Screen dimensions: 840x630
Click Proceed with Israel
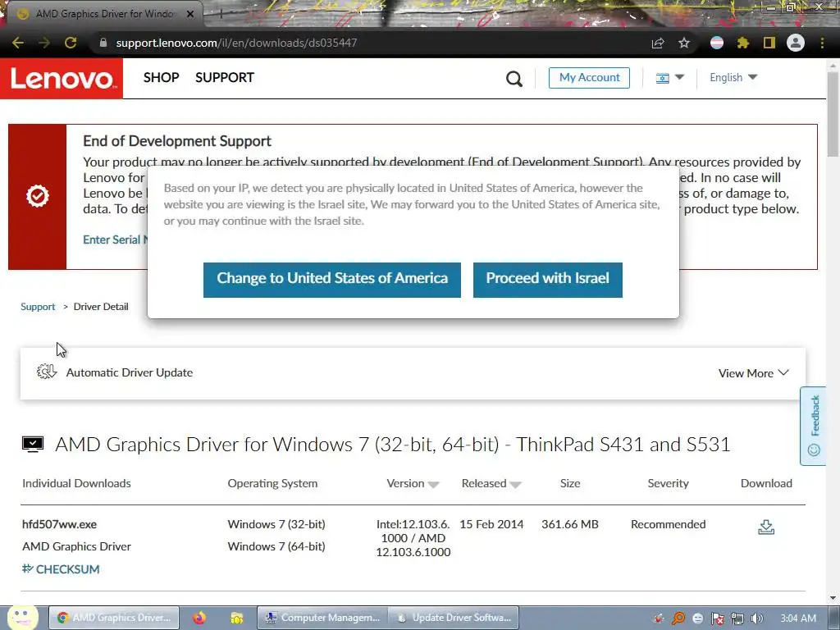tap(547, 280)
